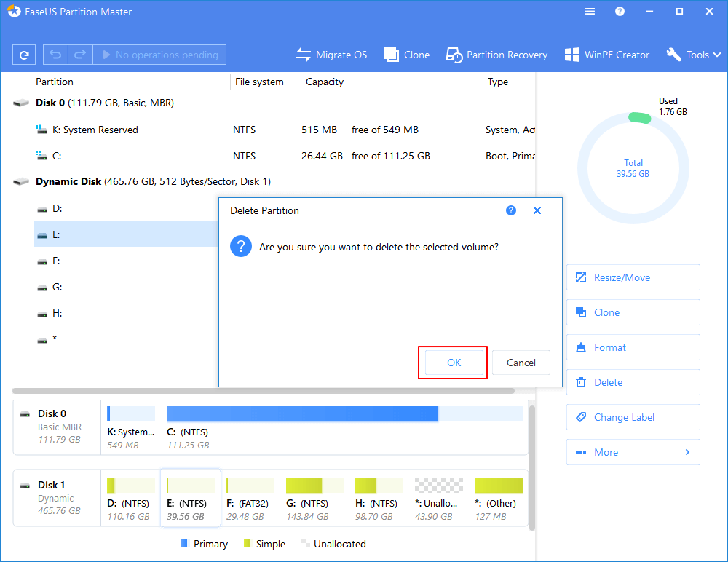Select the (Other) 127 MB block
This screenshot has width=728, height=562.
point(498,499)
